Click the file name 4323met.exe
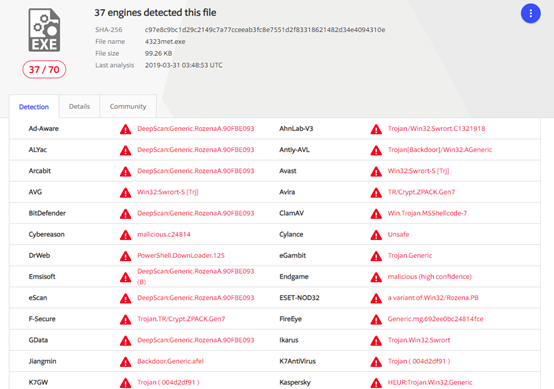Viewport: 554px width, 389px height. pyautogui.click(x=165, y=42)
